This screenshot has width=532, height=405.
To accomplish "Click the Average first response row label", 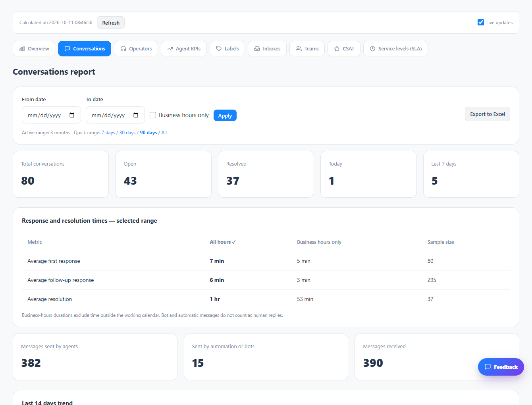I will 54,261.
